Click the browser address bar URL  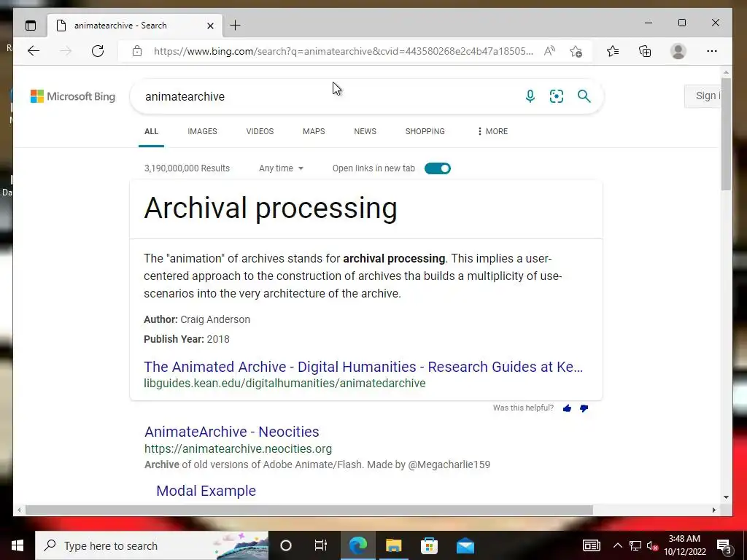343,51
